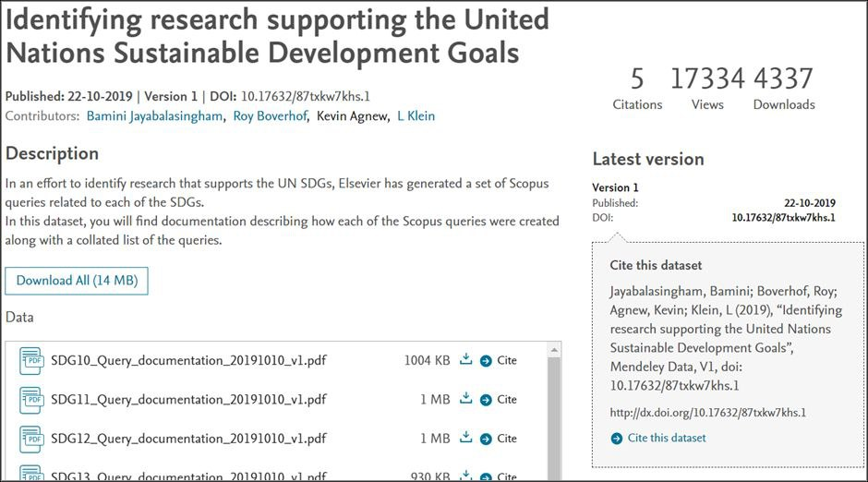The image size is (868, 482).
Task: Click the 5 Citations count
Action: pyautogui.click(x=637, y=79)
